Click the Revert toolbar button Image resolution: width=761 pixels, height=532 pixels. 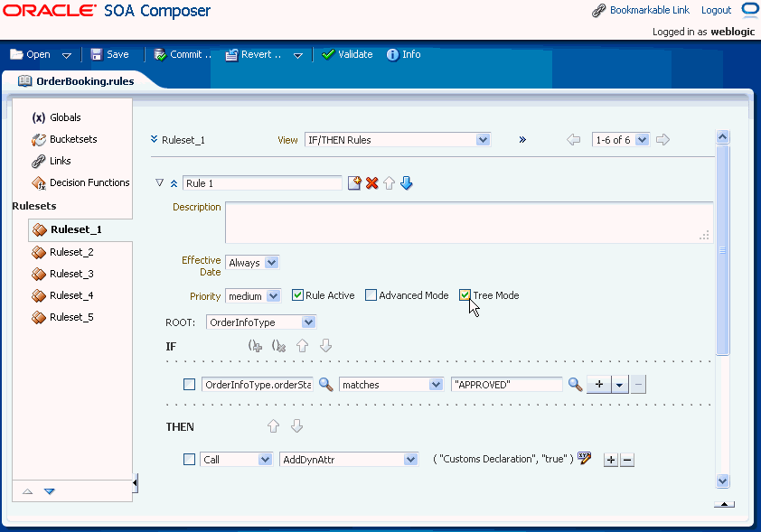tap(253, 54)
